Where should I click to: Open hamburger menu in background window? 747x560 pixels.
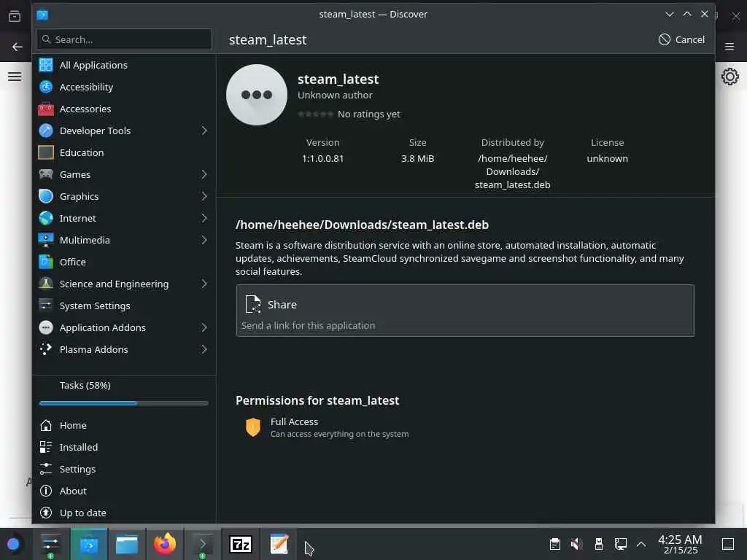(x=15, y=76)
